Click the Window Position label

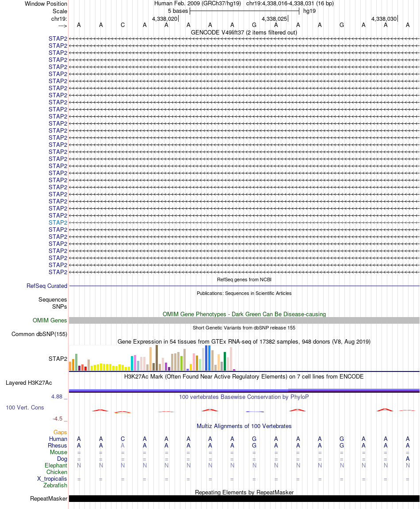[x=46, y=4]
